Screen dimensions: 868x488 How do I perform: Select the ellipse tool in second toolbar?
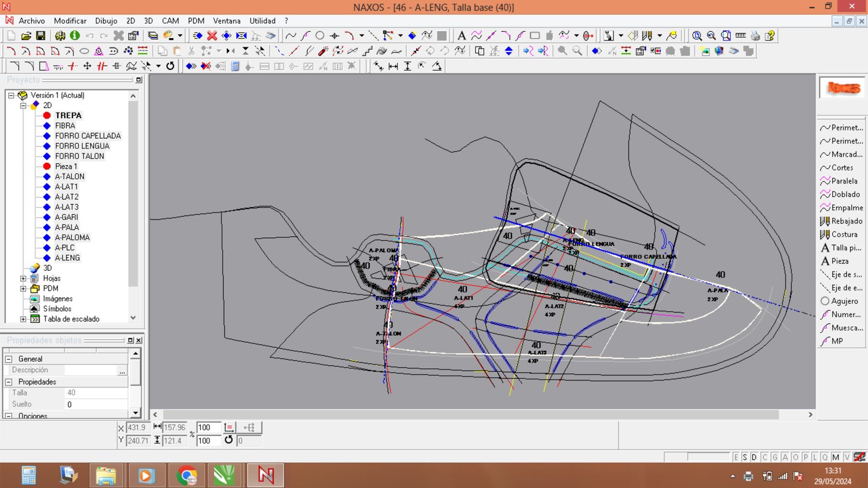tap(84, 51)
